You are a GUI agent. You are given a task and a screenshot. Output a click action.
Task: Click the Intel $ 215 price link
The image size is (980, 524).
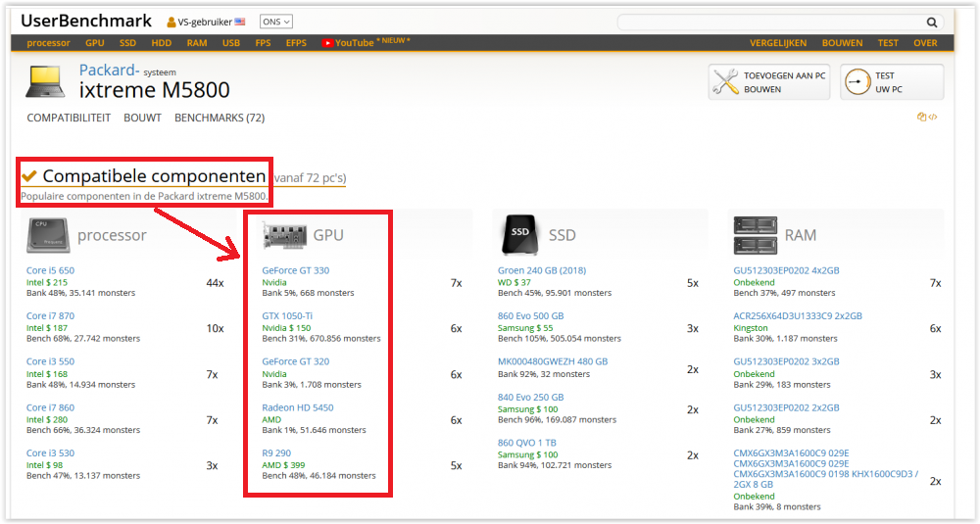47,283
